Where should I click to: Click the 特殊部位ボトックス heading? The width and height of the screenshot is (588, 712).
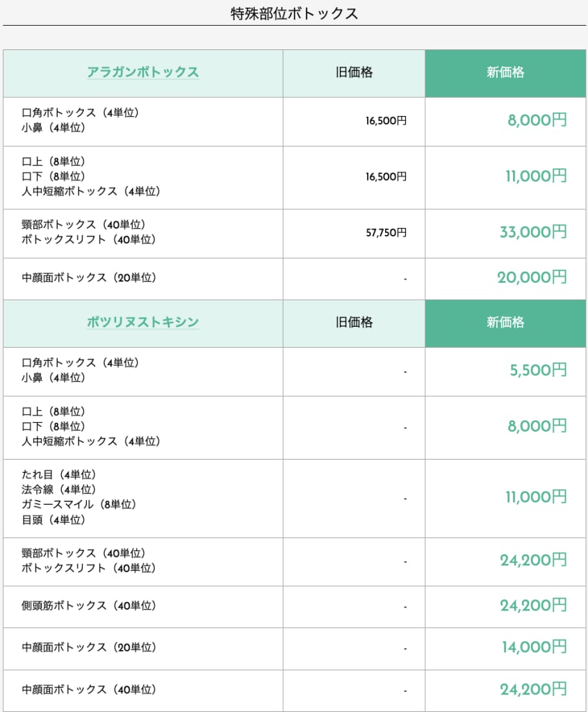pos(294,14)
